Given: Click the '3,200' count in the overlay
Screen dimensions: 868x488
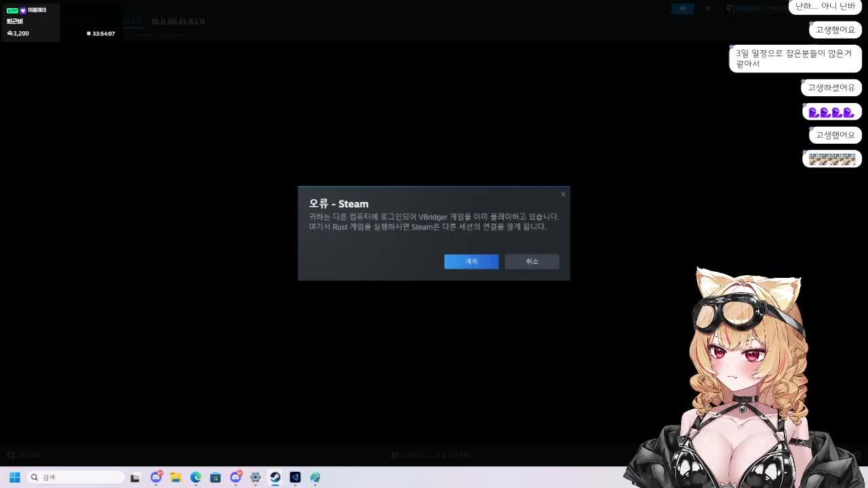Looking at the screenshot, I should click(x=21, y=33).
